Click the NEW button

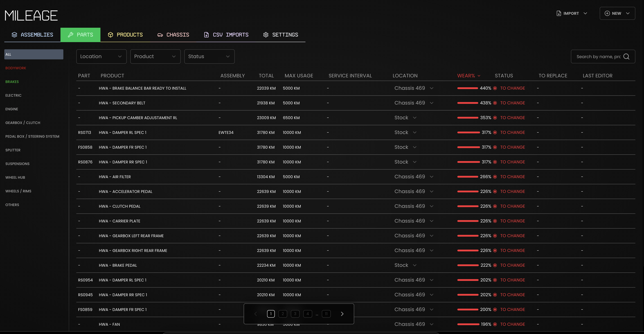coord(617,13)
